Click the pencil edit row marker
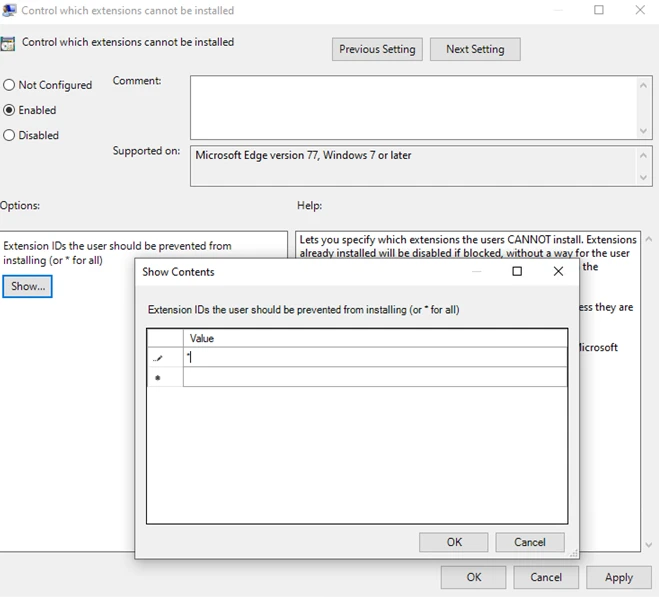This screenshot has width=659, height=597. tap(158, 359)
